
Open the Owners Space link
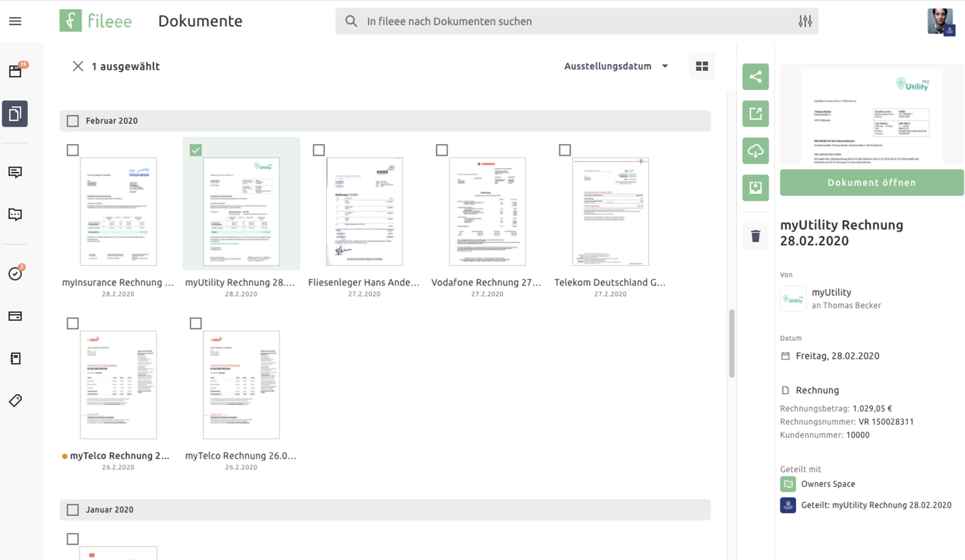828,484
